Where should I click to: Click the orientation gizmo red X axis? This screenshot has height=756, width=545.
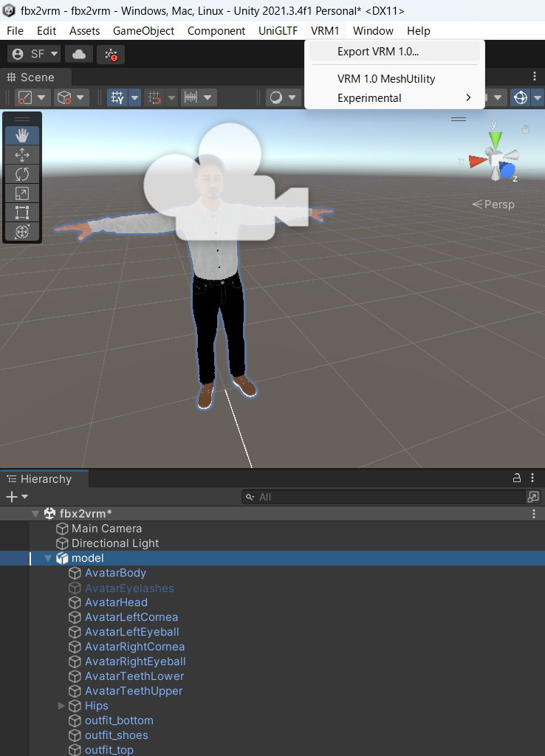click(478, 161)
